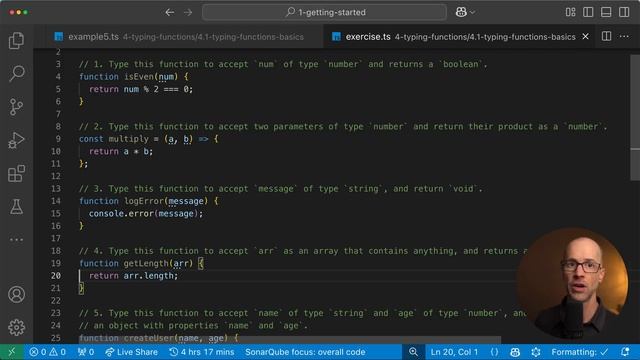
Task: Click the gear icon in status bar
Action: click(536, 352)
